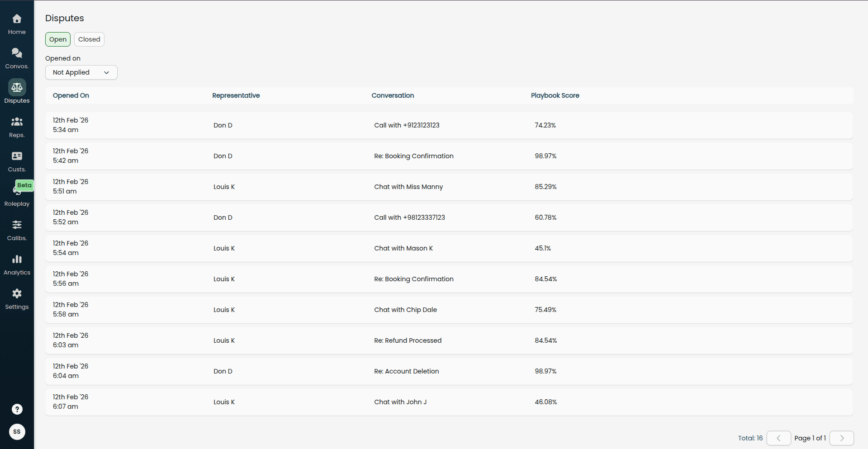The height and width of the screenshot is (449, 868).
Task: Open the Re: Refund Processed dispute row
Action: [407, 340]
